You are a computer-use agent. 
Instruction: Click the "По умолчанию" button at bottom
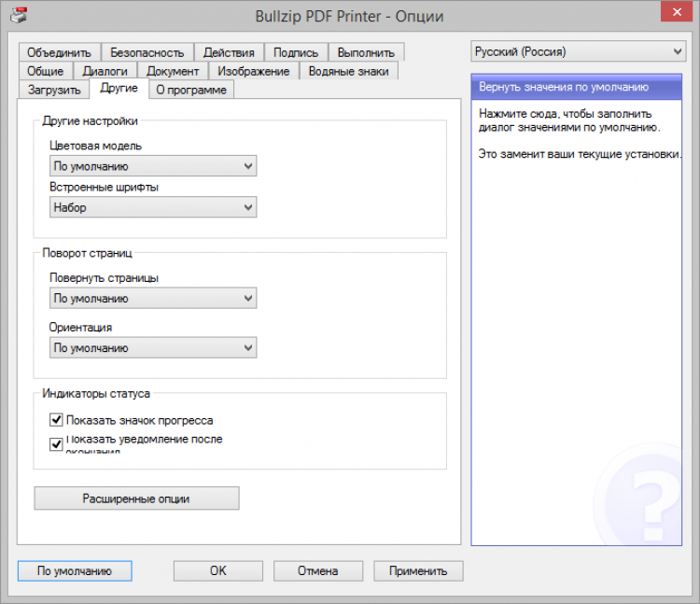(75, 570)
